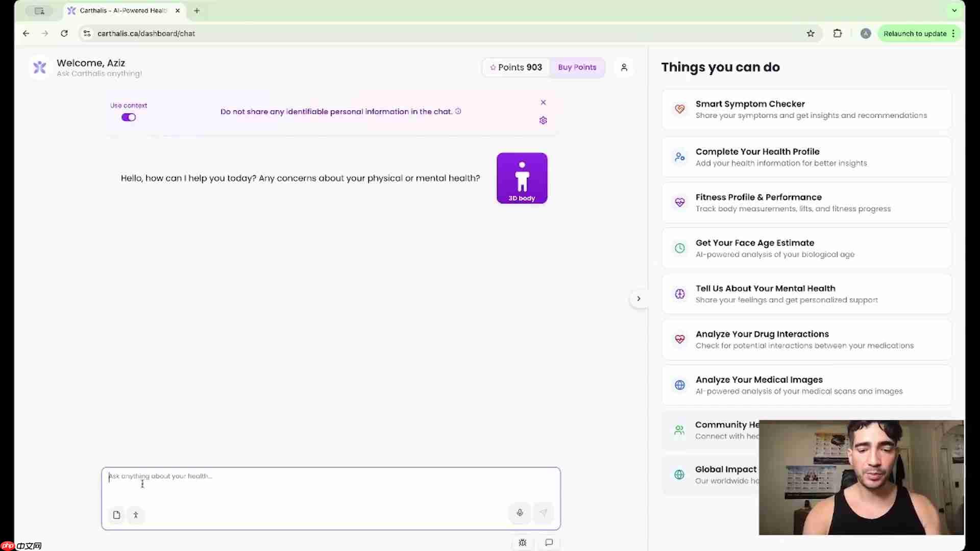The width and height of the screenshot is (980, 551).
Task: Toggle the Use context switch
Action: 129,117
